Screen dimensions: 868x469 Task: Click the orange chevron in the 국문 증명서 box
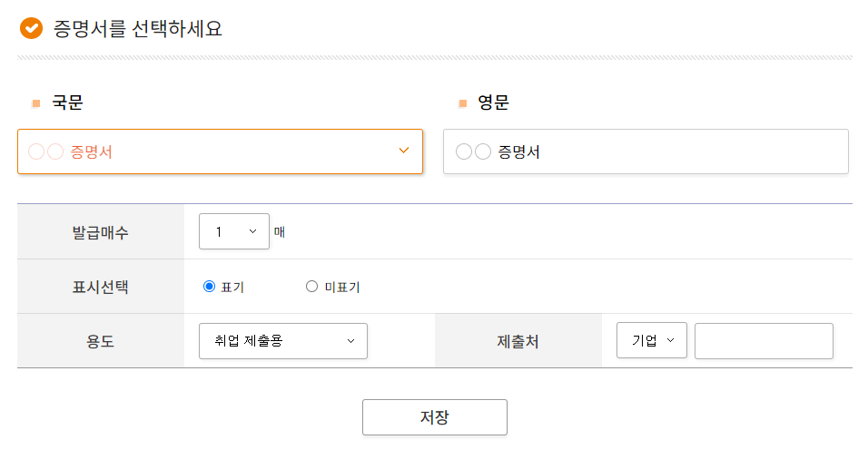pos(404,151)
